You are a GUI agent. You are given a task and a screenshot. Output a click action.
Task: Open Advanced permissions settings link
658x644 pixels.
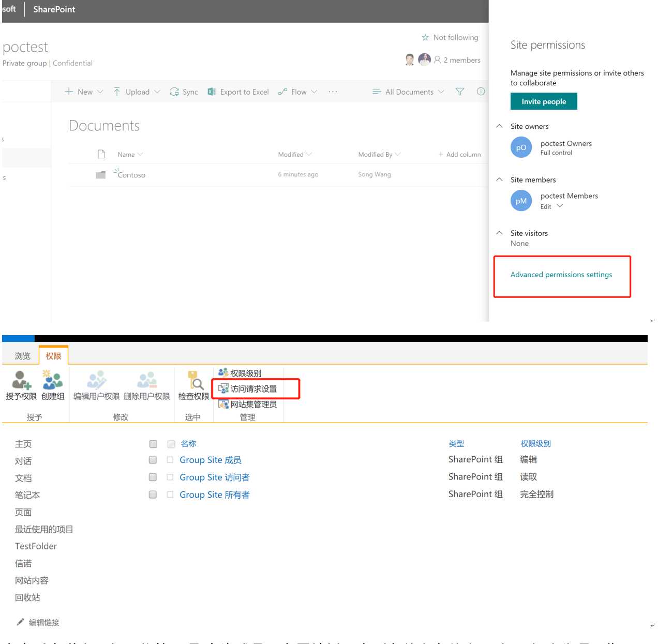(x=561, y=275)
